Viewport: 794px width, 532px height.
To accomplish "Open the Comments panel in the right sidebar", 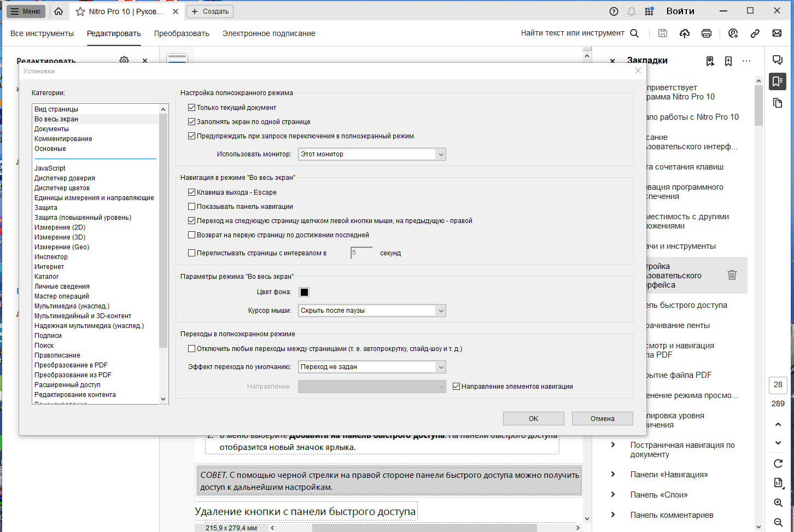I will [777, 60].
